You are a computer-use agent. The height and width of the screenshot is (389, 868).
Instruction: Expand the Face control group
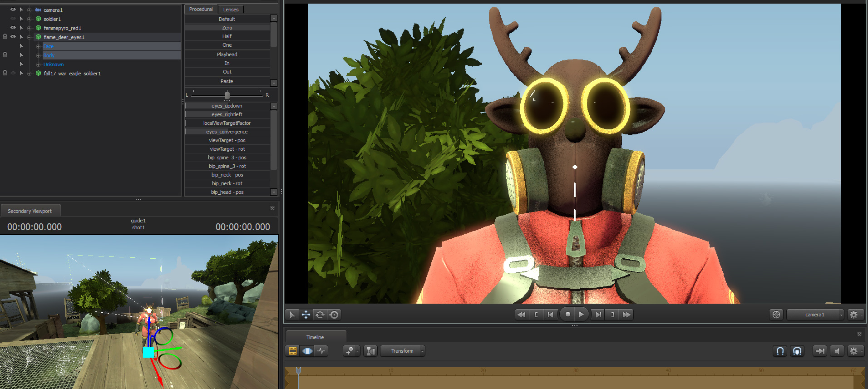[39, 46]
